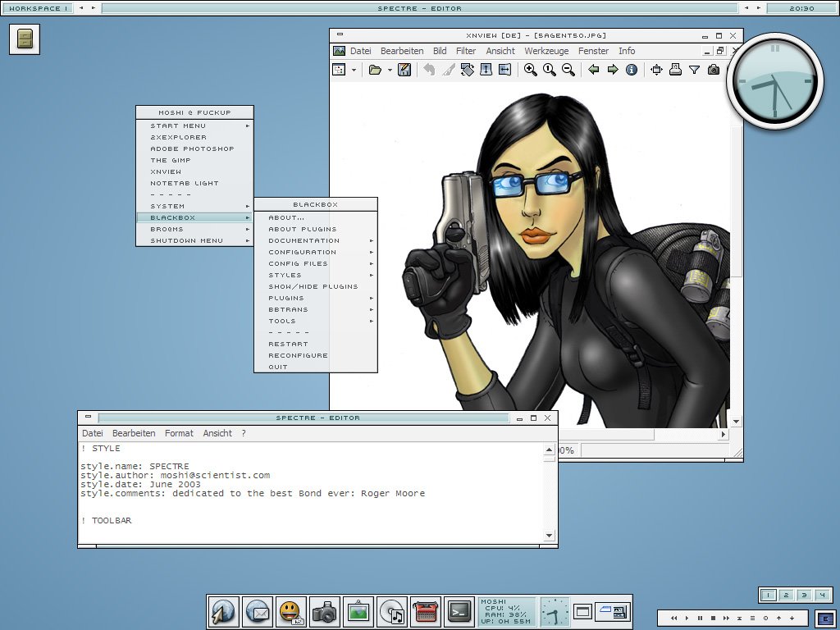
Task: Expand the Plugins submenu in Blackbox menu
Action: (316, 299)
